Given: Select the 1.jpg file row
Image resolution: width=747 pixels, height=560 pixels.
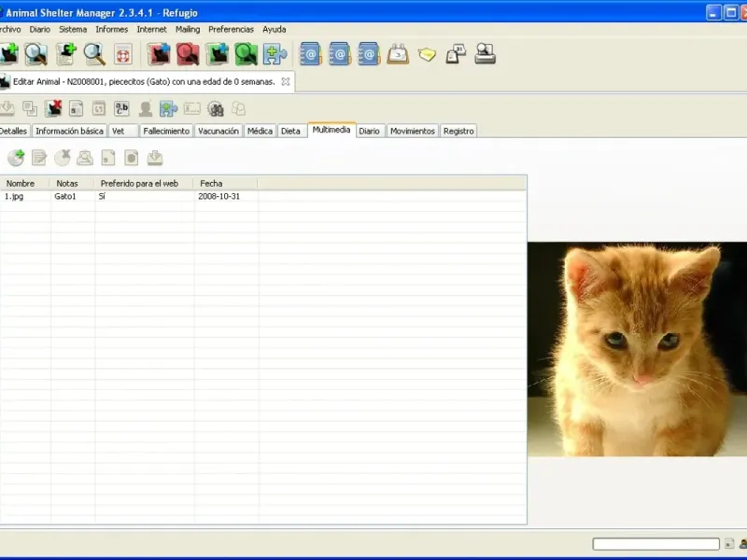Looking at the screenshot, I should click(263, 196).
